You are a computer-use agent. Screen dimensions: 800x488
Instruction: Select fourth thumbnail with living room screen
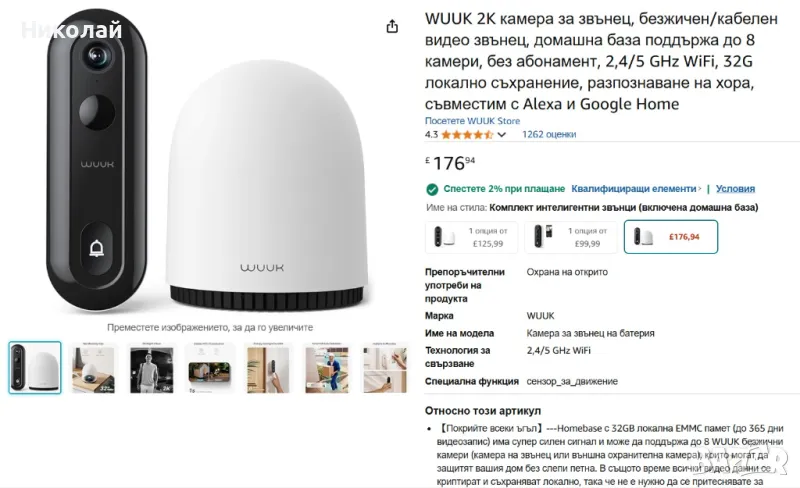click(x=210, y=369)
